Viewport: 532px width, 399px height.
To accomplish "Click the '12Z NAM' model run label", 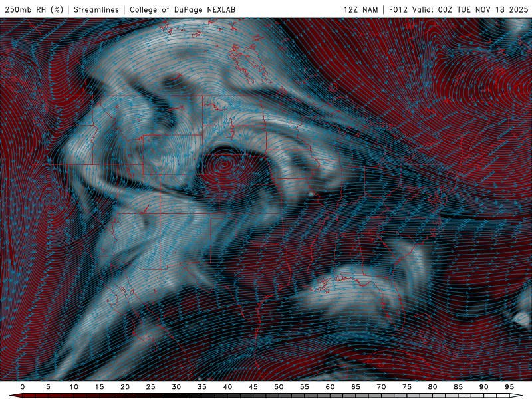I will tap(360, 9).
